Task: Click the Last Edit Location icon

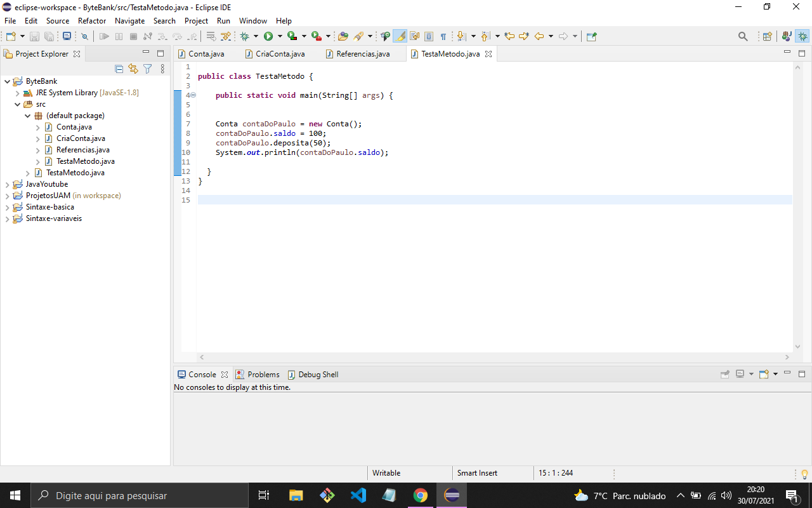Action: click(x=509, y=37)
